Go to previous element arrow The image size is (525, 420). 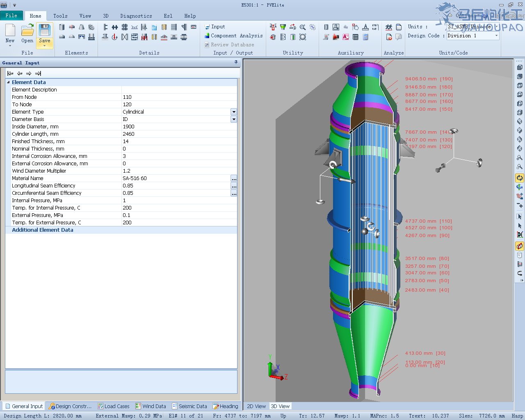(20, 73)
